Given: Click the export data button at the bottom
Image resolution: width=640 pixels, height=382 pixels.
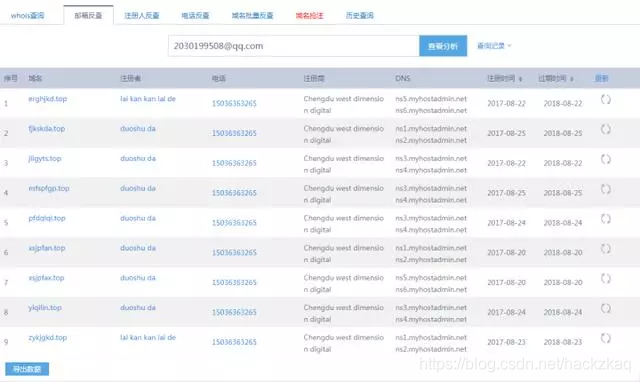Looking at the screenshot, I should tap(27, 369).
